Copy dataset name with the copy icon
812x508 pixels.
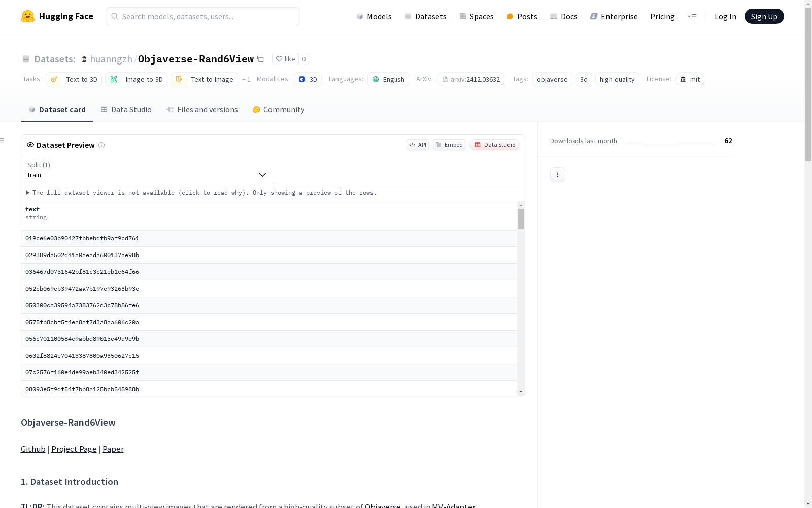click(260, 59)
